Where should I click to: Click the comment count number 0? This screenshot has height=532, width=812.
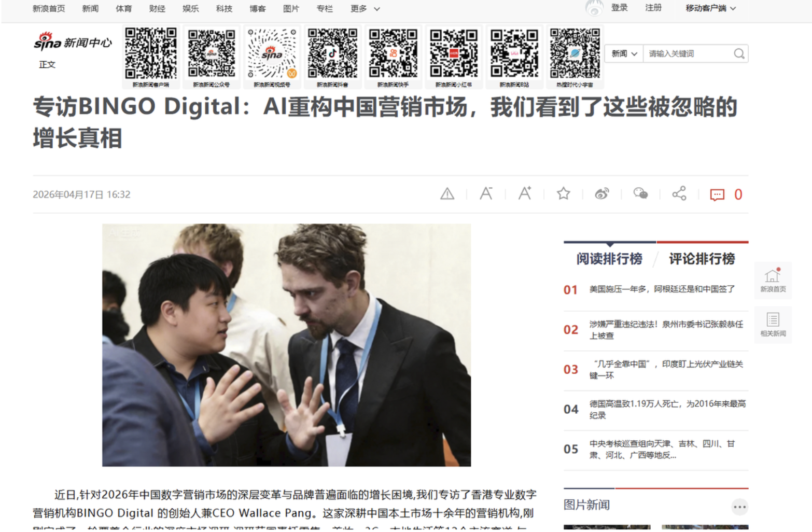(x=738, y=194)
